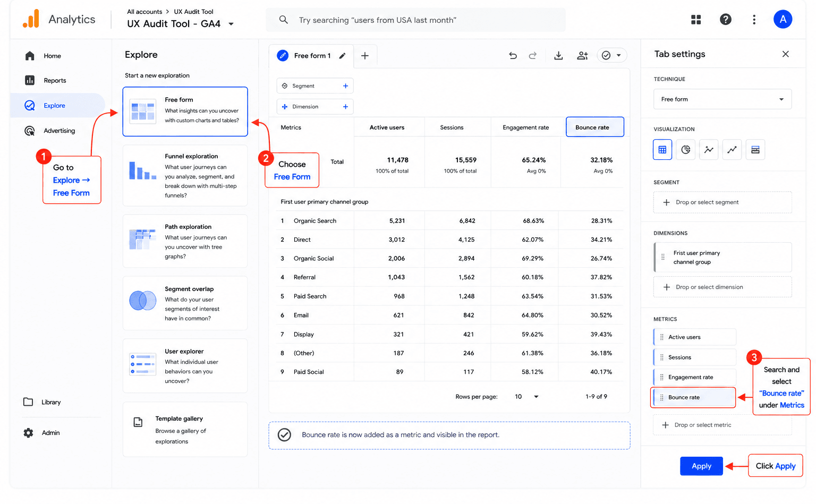Screen dimensions: 816x504
Task: Add a new tab with plus icon
Action: click(365, 56)
